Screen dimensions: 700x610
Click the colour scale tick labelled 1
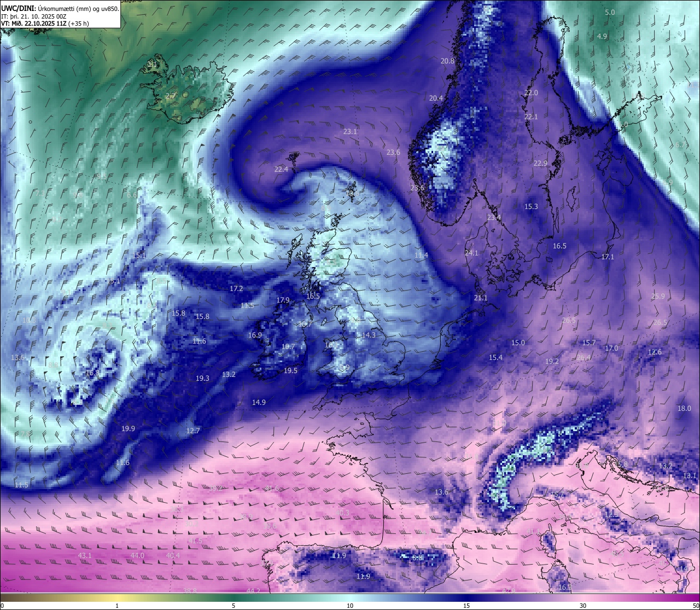tap(117, 606)
